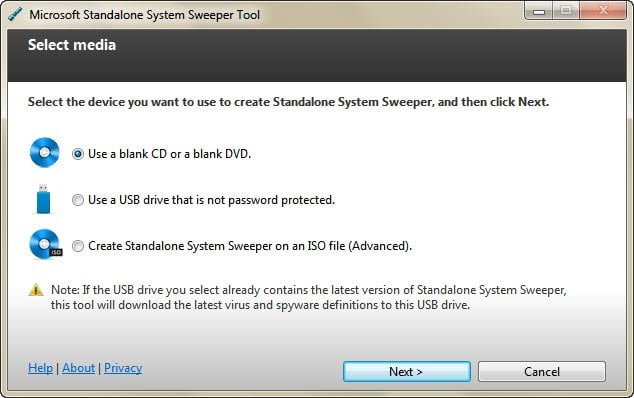Open the Privacy link

pos(123,368)
